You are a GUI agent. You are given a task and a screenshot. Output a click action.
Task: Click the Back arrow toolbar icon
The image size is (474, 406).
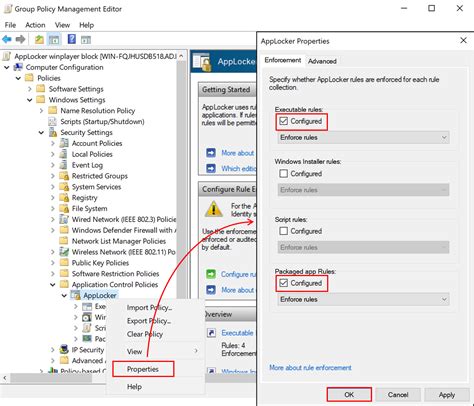click(x=7, y=40)
